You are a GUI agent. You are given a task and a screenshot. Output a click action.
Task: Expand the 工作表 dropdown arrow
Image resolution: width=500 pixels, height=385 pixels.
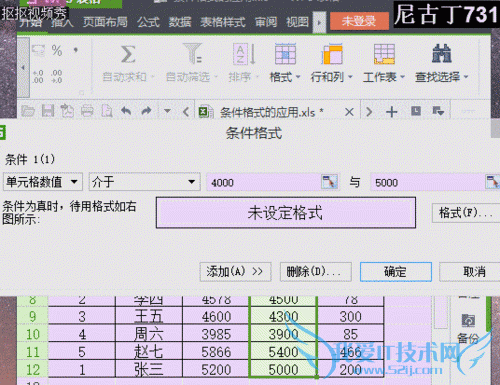pos(402,77)
